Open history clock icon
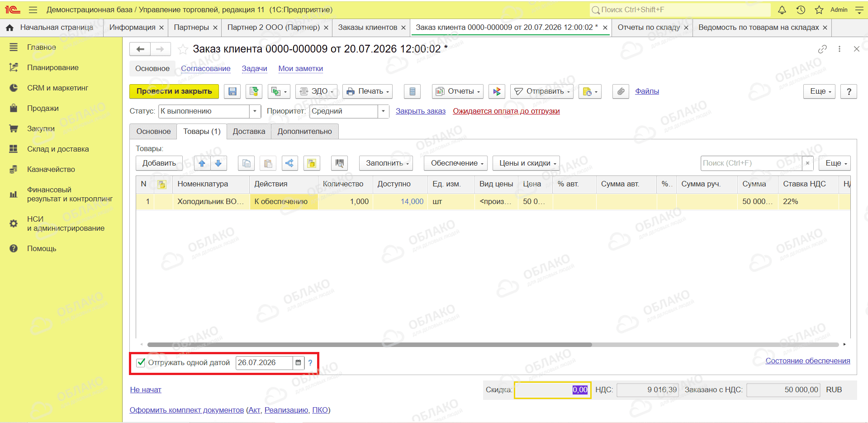Image resolution: width=868 pixels, height=423 pixels. (x=801, y=10)
